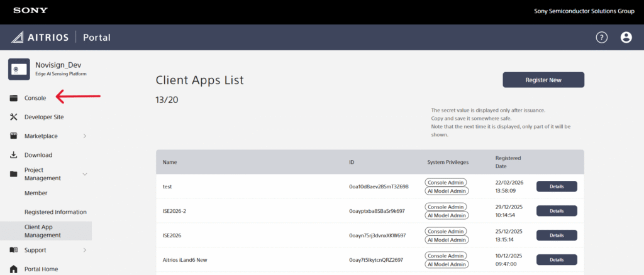Click the Console icon in sidebar
The image size is (644, 275).
(14, 98)
